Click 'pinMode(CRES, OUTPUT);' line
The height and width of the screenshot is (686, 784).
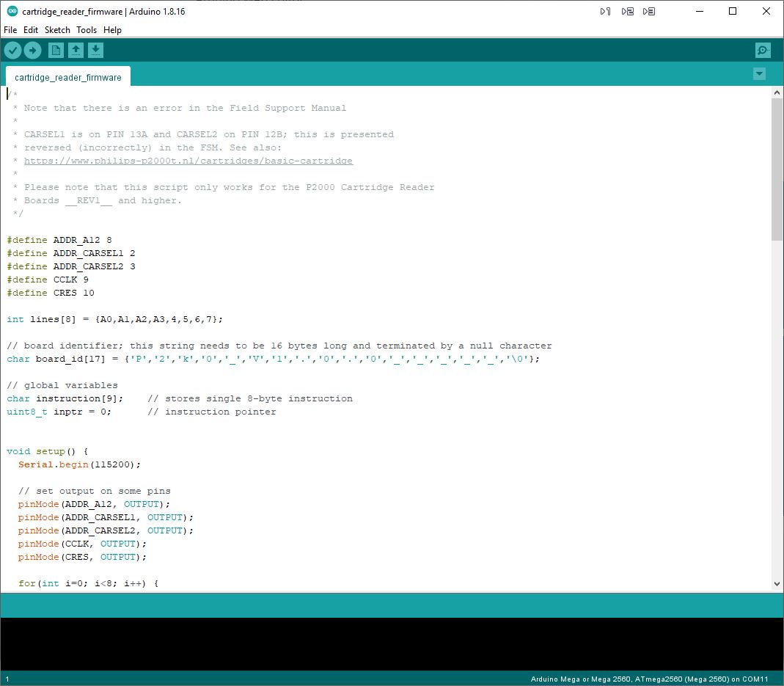pyautogui.click(x=82, y=557)
